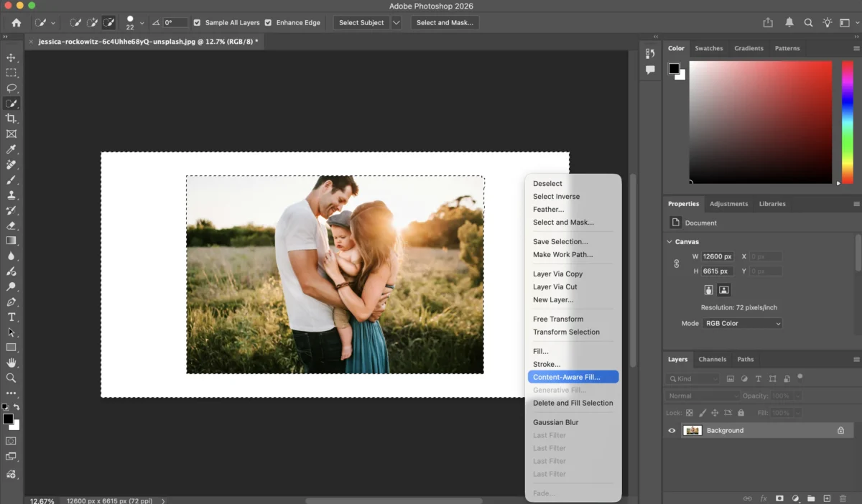Open the Select Subject dropdown arrow
This screenshot has height=504, width=862.
[396, 22]
